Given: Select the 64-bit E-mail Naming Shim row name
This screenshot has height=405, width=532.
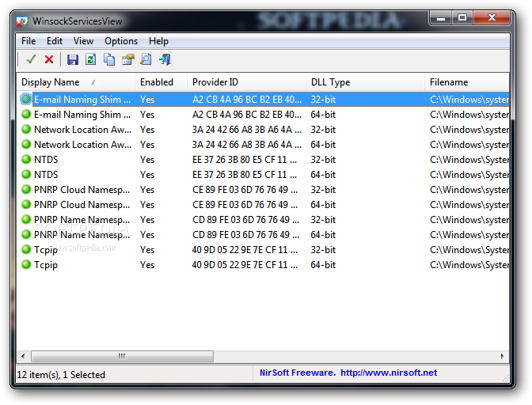Looking at the screenshot, I should 82,115.
